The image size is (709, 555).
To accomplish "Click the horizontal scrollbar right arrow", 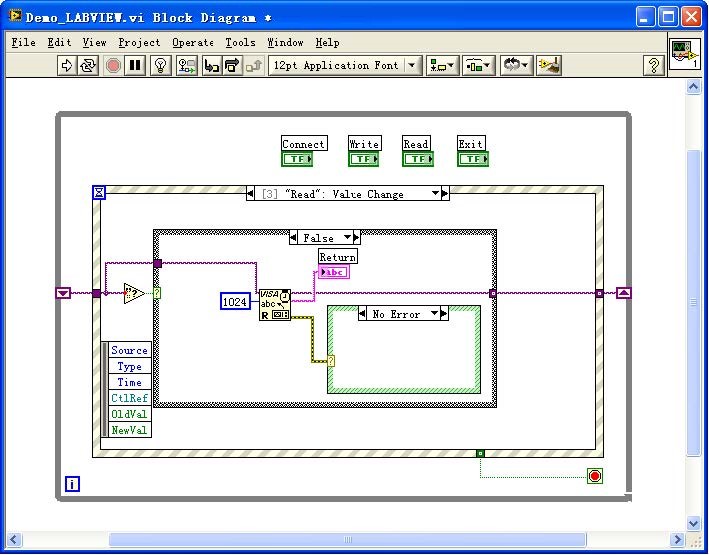I will click(677, 539).
